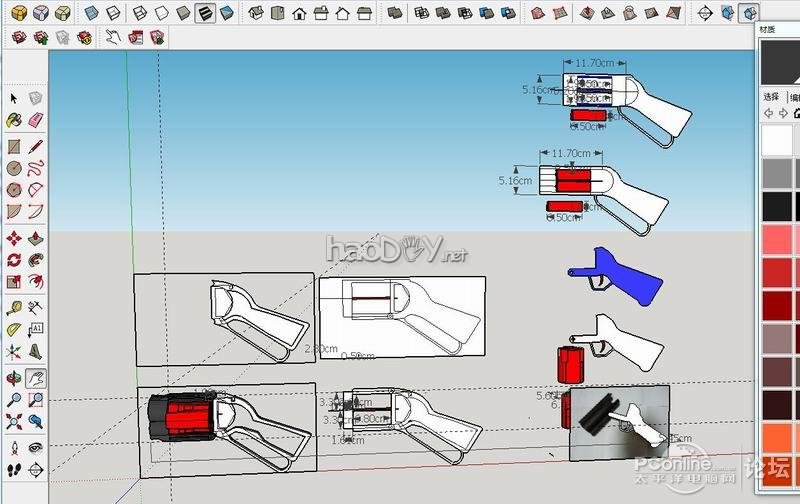The image size is (800, 504).
Task: Activate the pink Eraser tool
Action: 35,120
